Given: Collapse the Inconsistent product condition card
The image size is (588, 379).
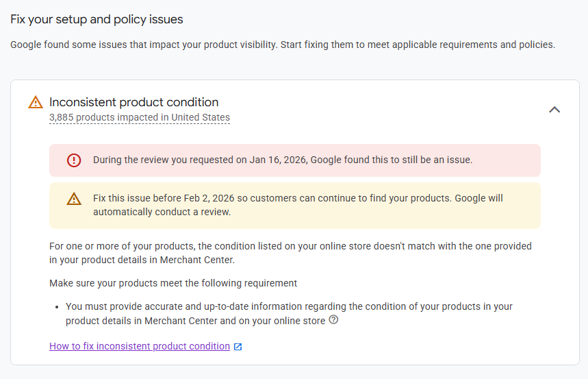Looking at the screenshot, I should (x=554, y=109).
